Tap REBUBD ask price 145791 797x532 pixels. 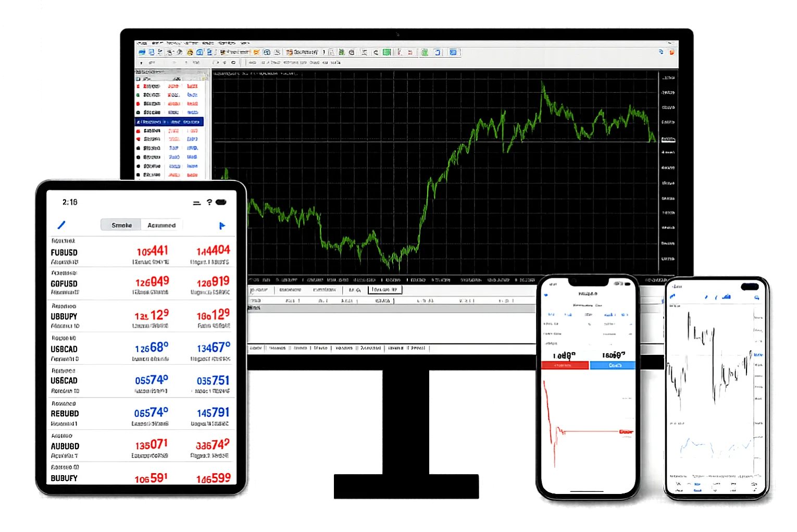pyautogui.click(x=213, y=413)
